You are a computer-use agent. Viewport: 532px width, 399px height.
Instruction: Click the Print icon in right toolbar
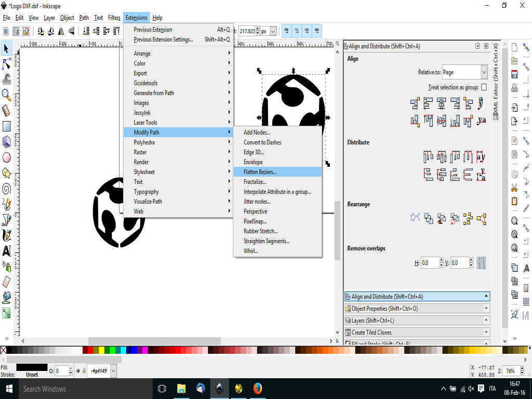[x=514, y=88]
